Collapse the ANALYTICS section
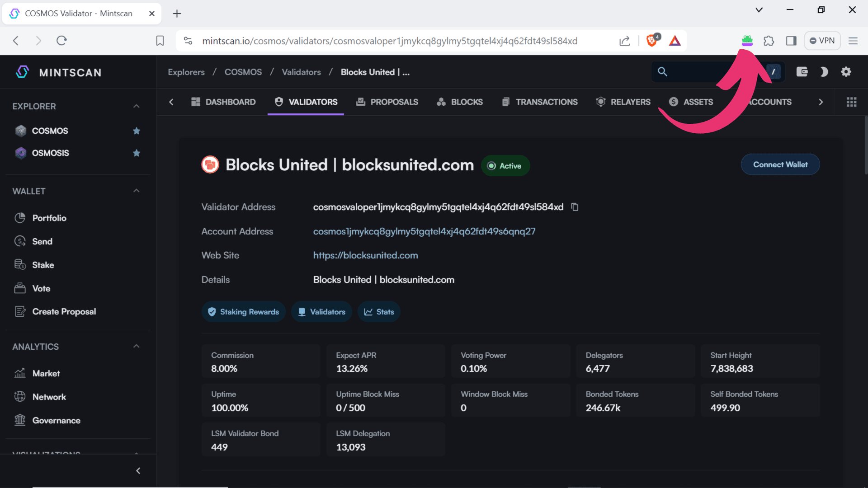Screen dimensions: 868x488 click(136, 347)
